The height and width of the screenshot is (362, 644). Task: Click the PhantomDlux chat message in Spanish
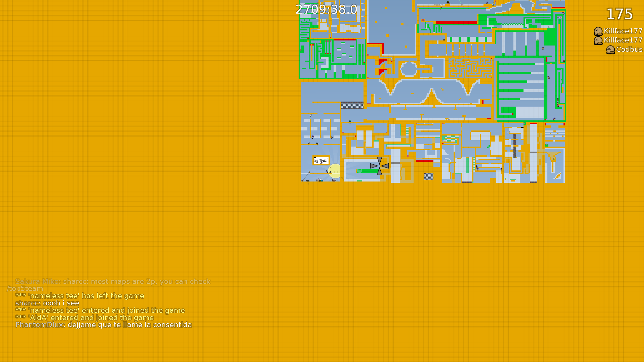(103, 325)
